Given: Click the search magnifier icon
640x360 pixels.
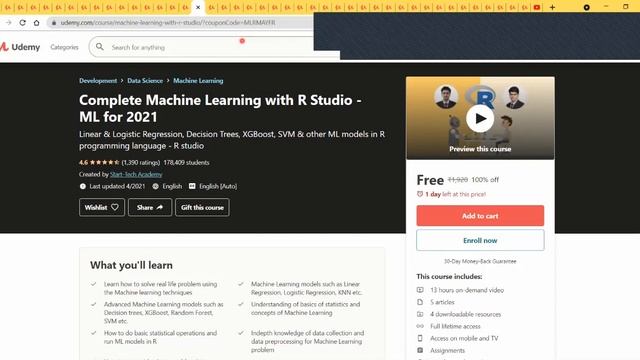Looking at the screenshot, I should pyautogui.click(x=100, y=47).
